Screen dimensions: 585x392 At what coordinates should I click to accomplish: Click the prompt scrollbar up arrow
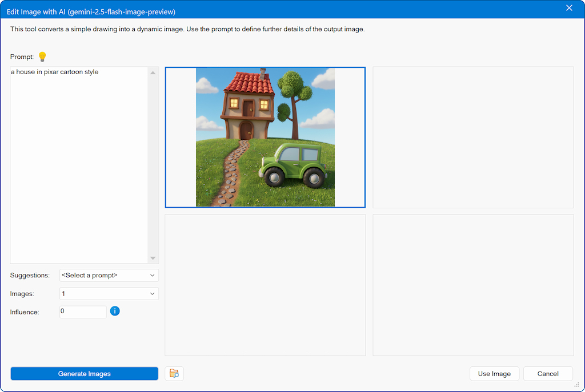pos(153,72)
